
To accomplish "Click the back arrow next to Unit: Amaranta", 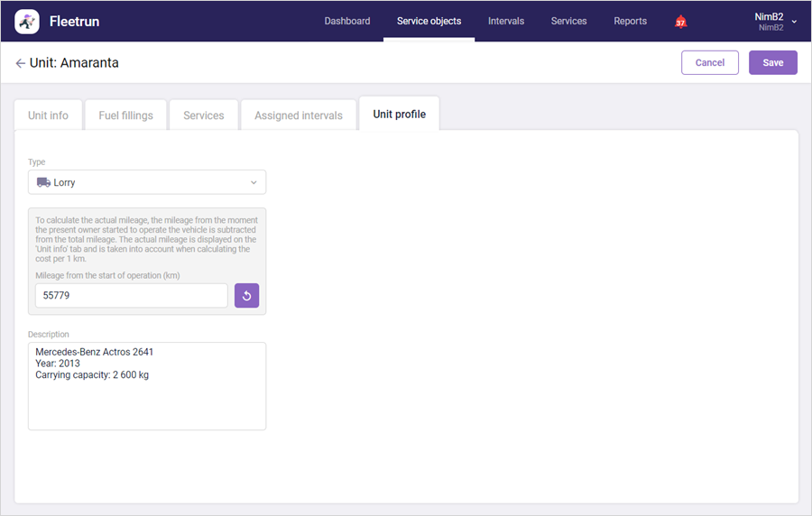I will [20, 63].
